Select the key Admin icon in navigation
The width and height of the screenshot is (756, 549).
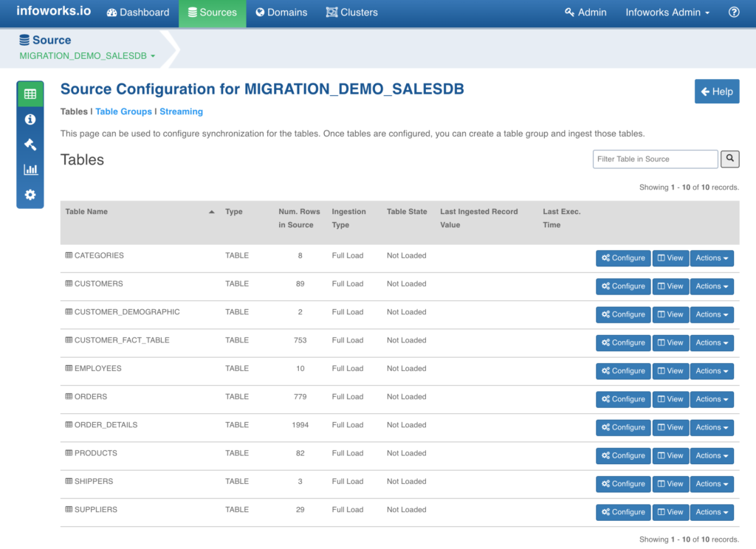[x=568, y=12]
